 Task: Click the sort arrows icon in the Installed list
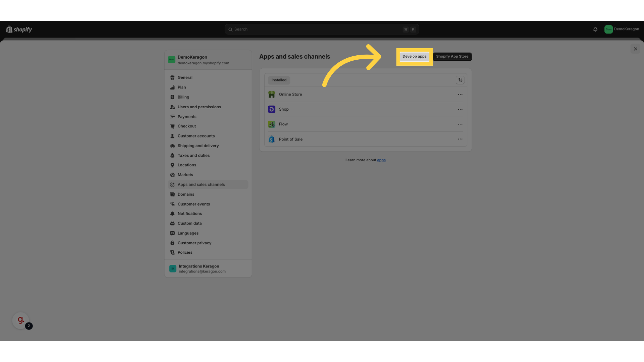(460, 80)
